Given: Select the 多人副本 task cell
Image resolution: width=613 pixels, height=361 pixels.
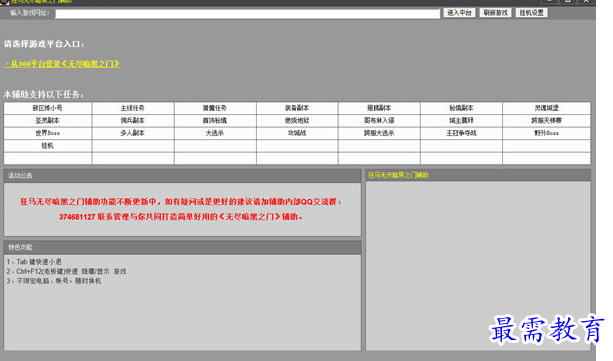Looking at the screenshot, I should point(133,133).
